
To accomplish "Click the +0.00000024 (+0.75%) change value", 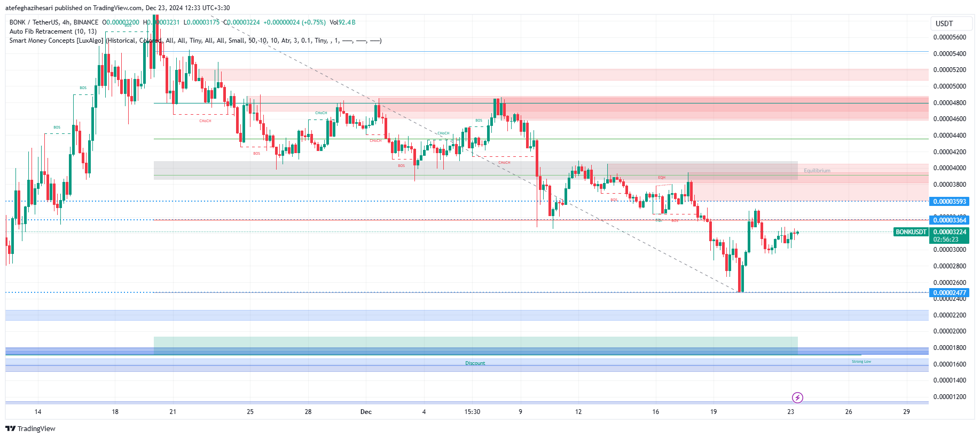I will (294, 22).
